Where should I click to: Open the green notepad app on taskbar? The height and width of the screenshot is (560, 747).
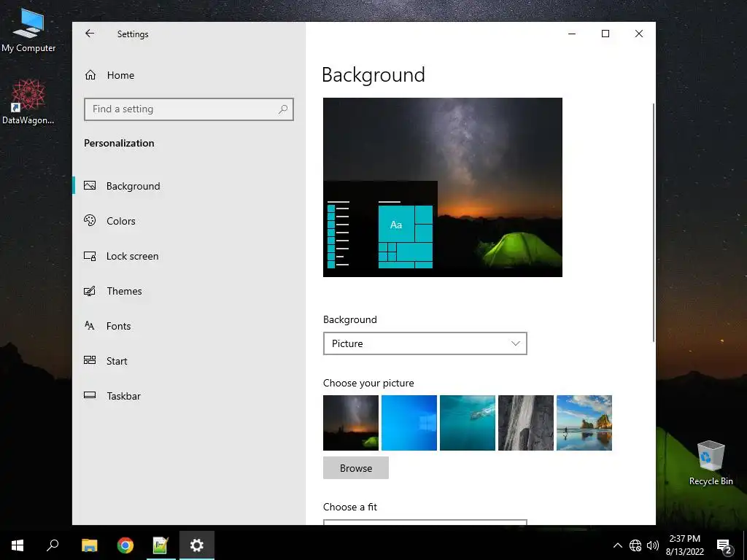pyautogui.click(x=161, y=545)
